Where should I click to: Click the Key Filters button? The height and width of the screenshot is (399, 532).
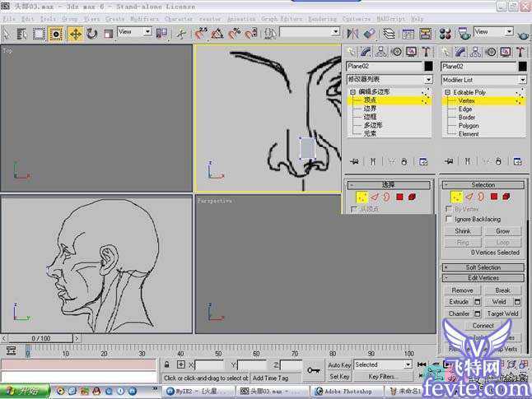point(382,377)
